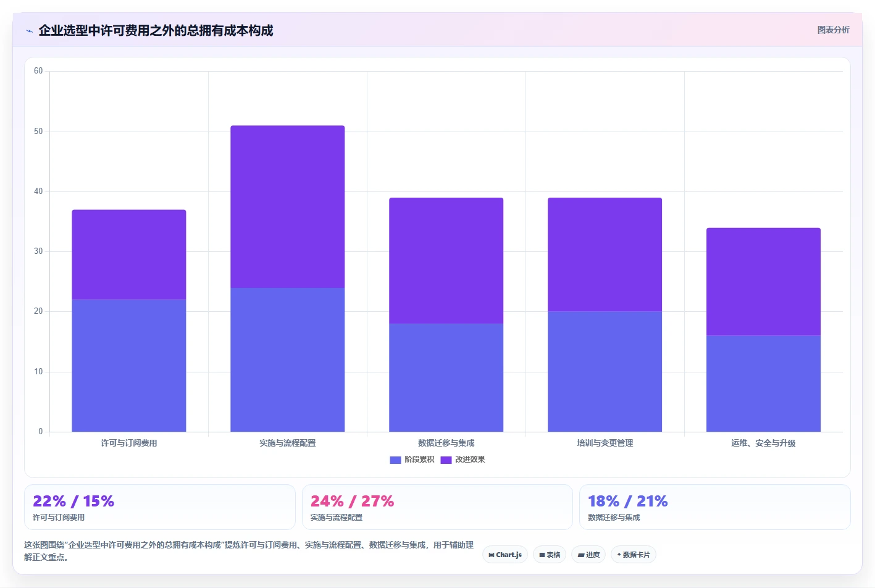The image size is (875, 588).
Task: Click the blue bar segment for 数据迁移与集成
Action: point(446,377)
